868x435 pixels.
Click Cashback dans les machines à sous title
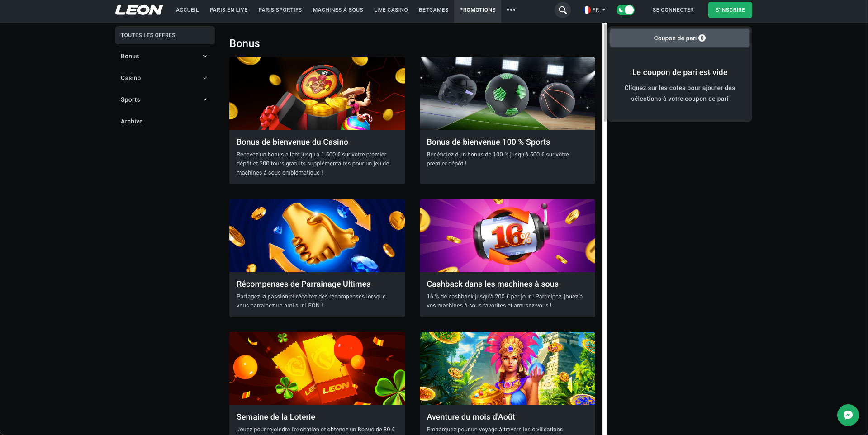[492, 284]
